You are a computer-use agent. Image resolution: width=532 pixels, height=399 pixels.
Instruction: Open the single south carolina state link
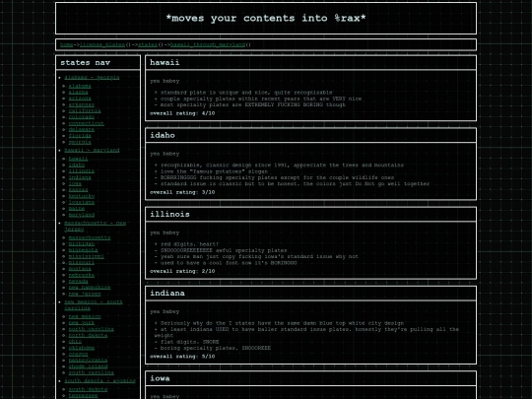91,372
